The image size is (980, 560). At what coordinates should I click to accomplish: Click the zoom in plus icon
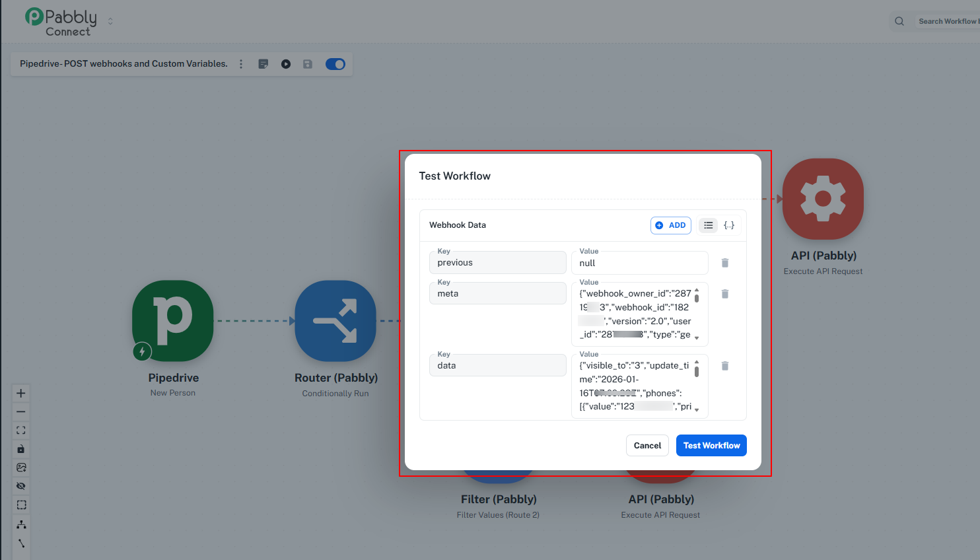click(x=21, y=394)
